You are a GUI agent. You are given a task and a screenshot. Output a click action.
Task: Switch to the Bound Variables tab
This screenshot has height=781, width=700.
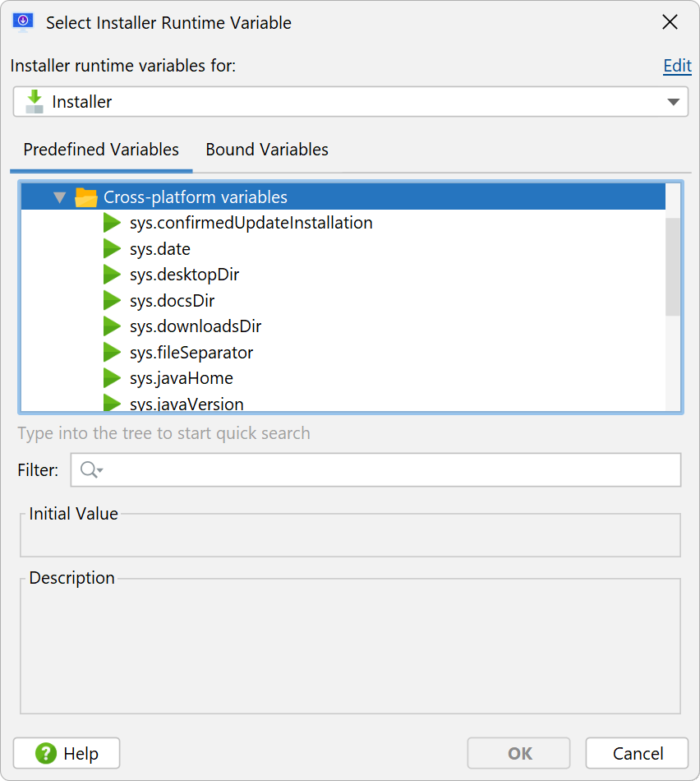pos(267,150)
